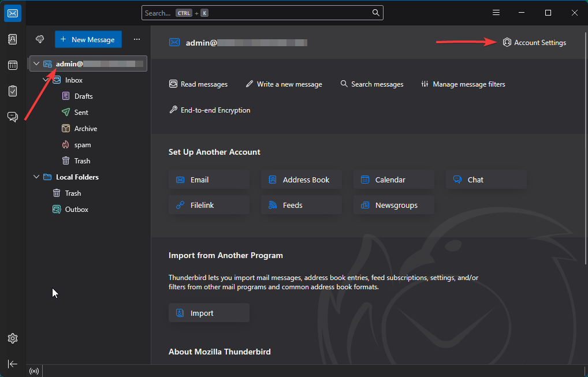Click the Newsgroups icon
The width and height of the screenshot is (588, 377).
(x=365, y=205)
